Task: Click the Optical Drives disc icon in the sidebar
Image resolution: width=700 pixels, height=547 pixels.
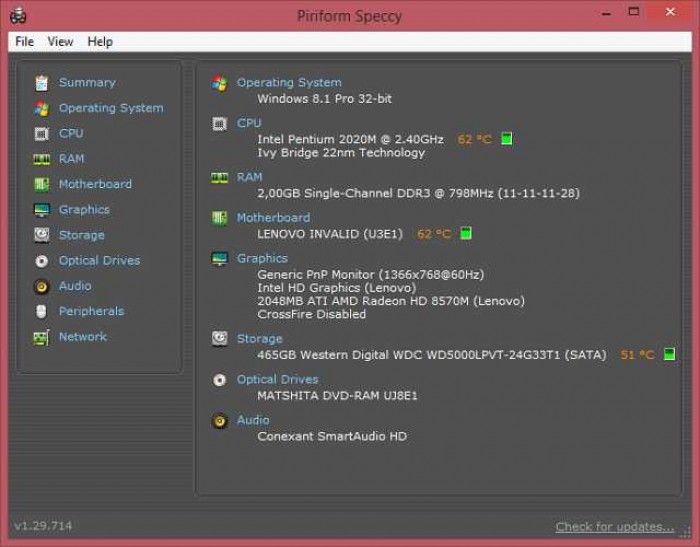Action: [42, 261]
